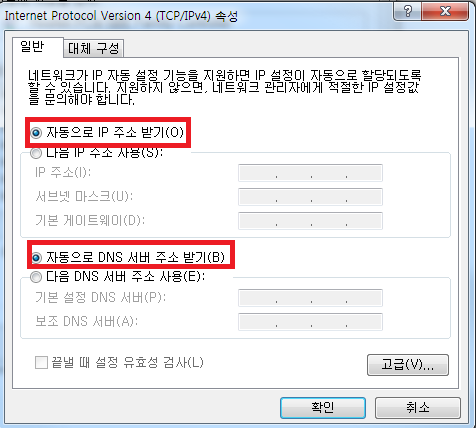Select 다음 DNS 서버 주소 사용 option
The height and width of the screenshot is (428, 476).
pyautogui.click(x=36, y=277)
